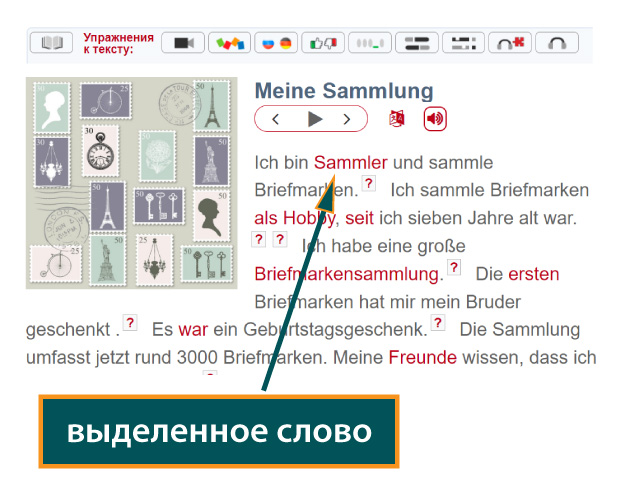Open the headphones listening exercise

557,43
